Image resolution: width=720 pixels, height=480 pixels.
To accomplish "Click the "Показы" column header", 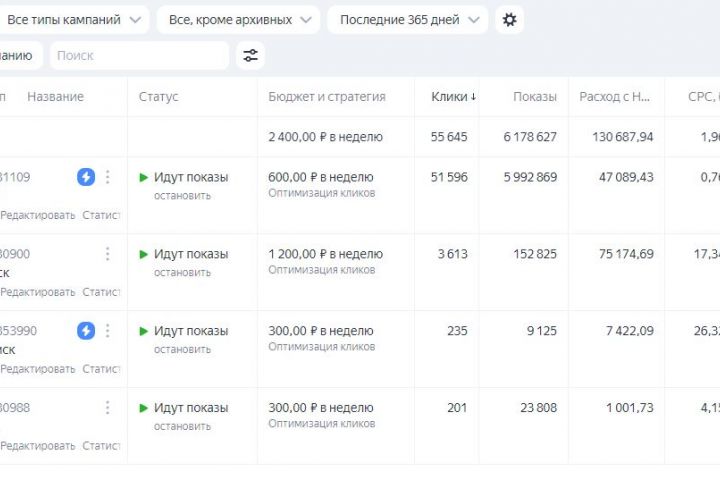I will pos(535,97).
